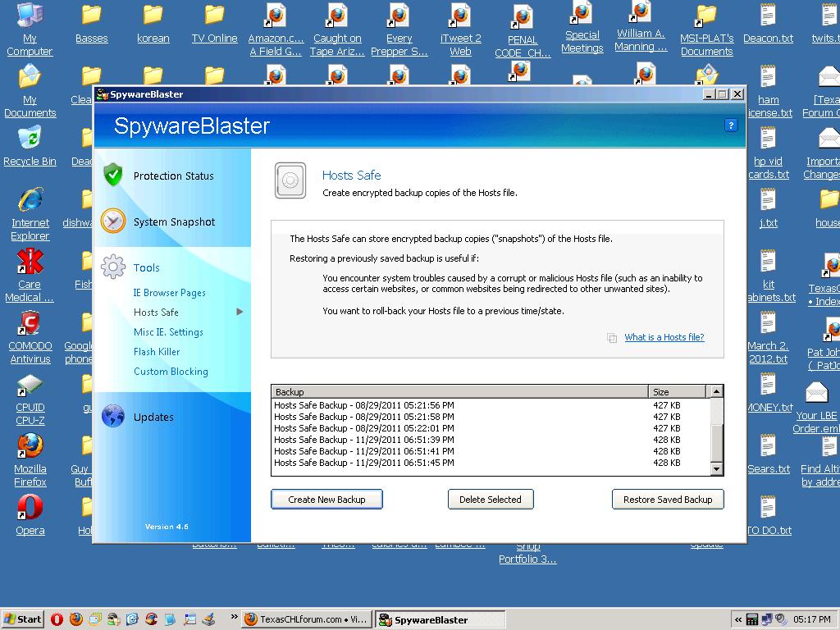This screenshot has width=840, height=630.
Task: Select the hp vid cards.txt file icon
Action: tap(768, 138)
